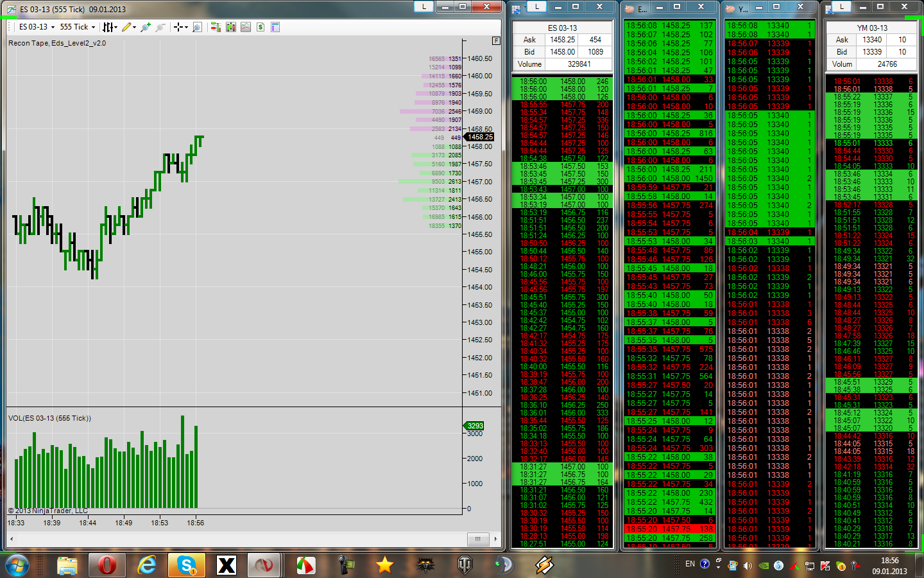
Task: Click bid size 1089 in ES quote table
Action: click(595, 52)
